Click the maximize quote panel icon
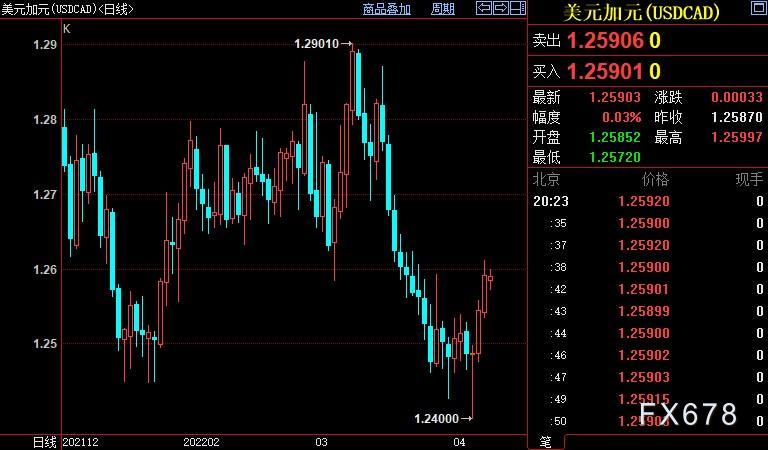 tap(758, 7)
